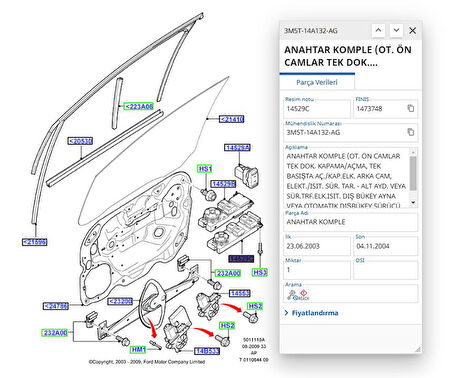Viewport: 452px width, 378px height.
Task: Expand the Fiyatlandırma section
Action: [x=311, y=313]
